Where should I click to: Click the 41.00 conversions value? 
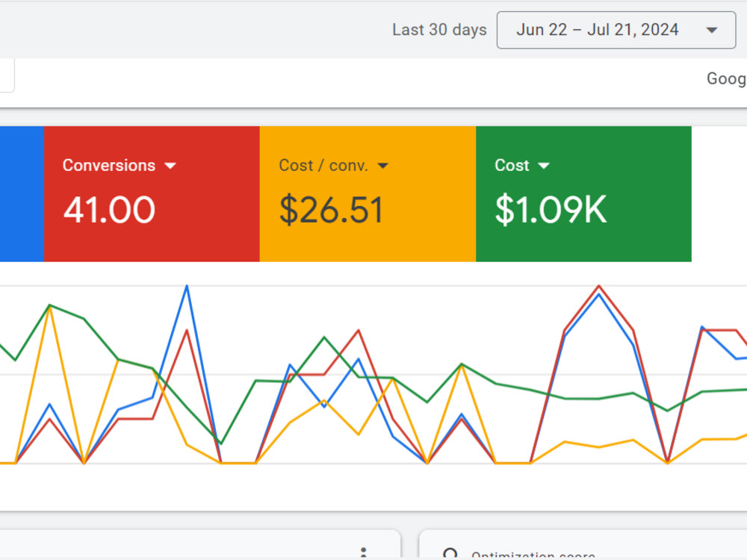[x=109, y=210]
